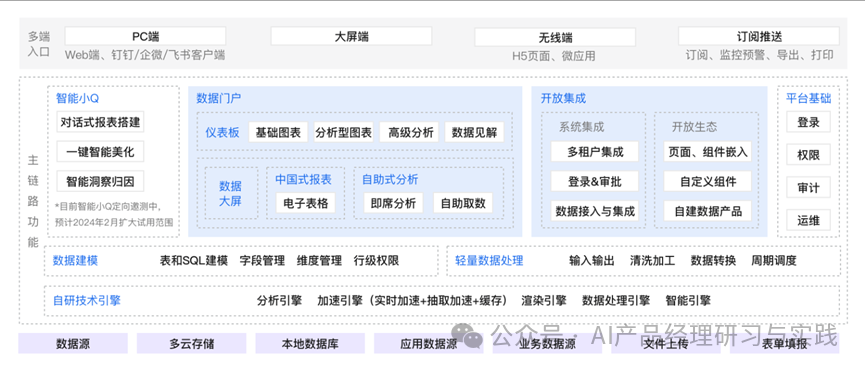Select the 本地数据库 block
The width and height of the screenshot is (865, 370).
[310, 344]
